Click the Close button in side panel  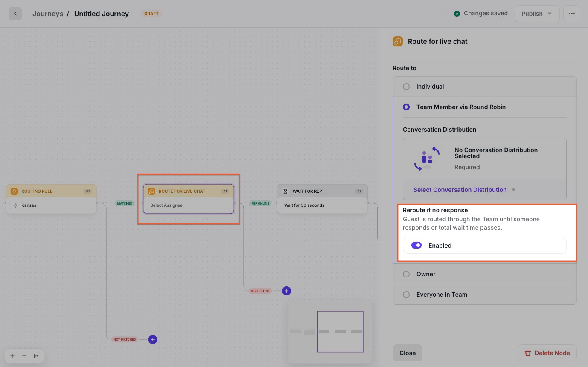(408, 353)
